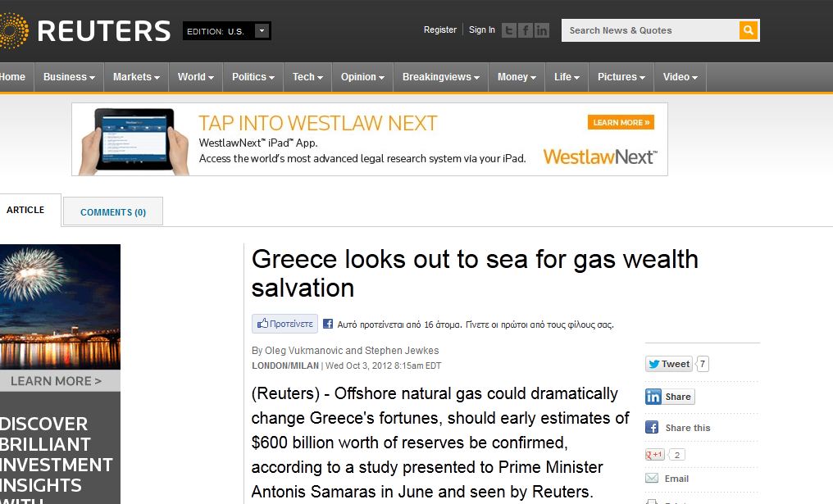Click Learn More on Westlaw ad
This screenshot has height=504, width=833.
pyautogui.click(x=621, y=122)
